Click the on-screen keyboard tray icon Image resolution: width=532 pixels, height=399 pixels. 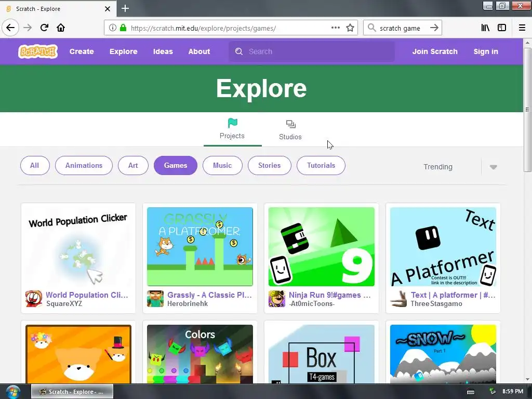(471, 392)
